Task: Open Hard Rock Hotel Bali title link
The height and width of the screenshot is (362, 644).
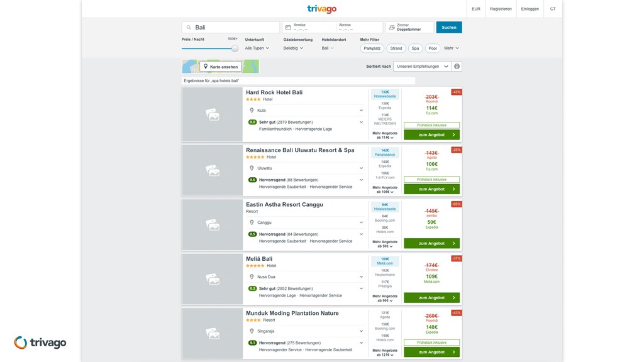Action: [274, 92]
